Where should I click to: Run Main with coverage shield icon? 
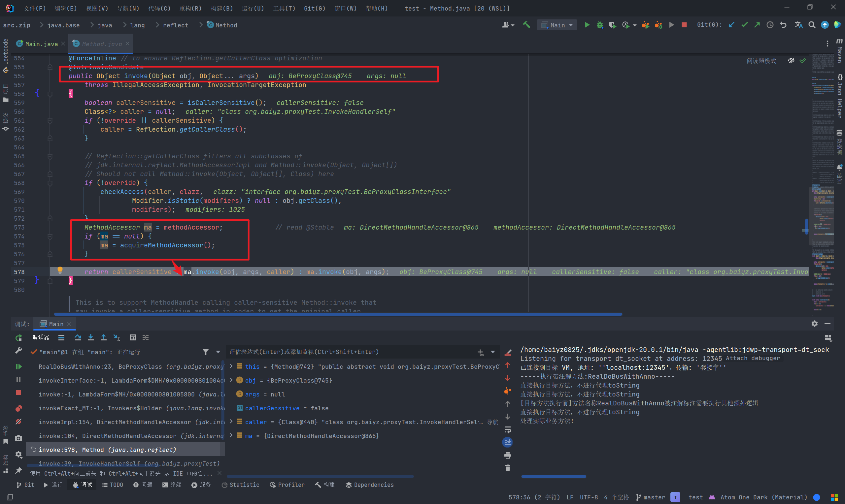(613, 25)
